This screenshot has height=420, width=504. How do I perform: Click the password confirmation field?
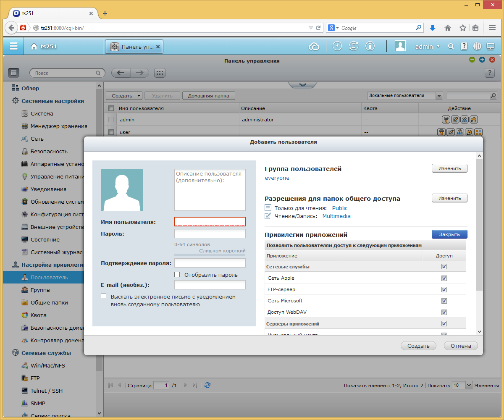210,263
